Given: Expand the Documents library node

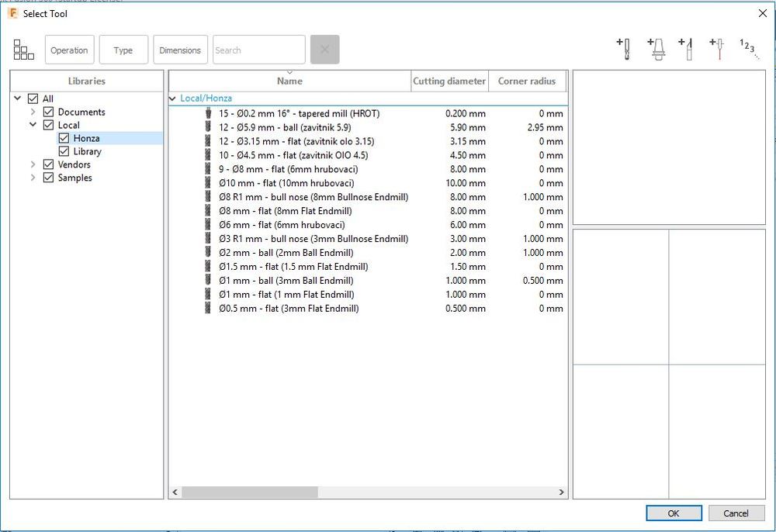Looking at the screenshot, I should [33, 112].
